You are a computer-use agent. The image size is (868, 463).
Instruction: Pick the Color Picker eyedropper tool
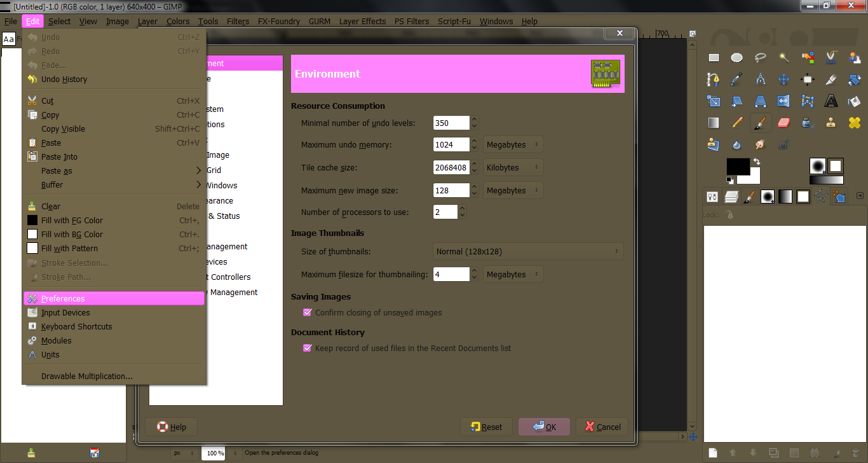736,79
